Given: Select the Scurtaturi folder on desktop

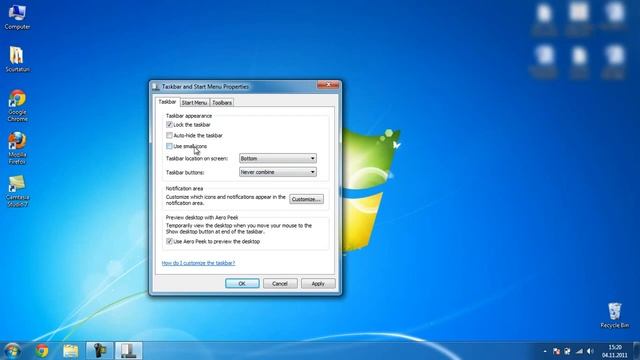Looking at the screenshot, I should click(x=17, y=59).
